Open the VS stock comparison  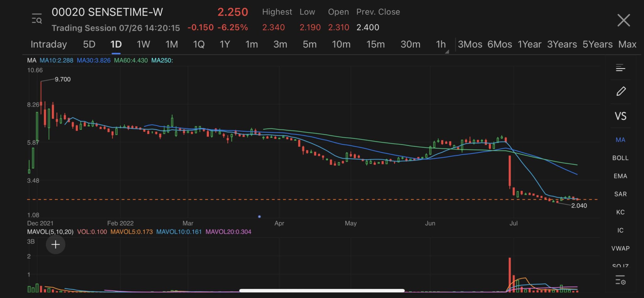coord(620,116)
